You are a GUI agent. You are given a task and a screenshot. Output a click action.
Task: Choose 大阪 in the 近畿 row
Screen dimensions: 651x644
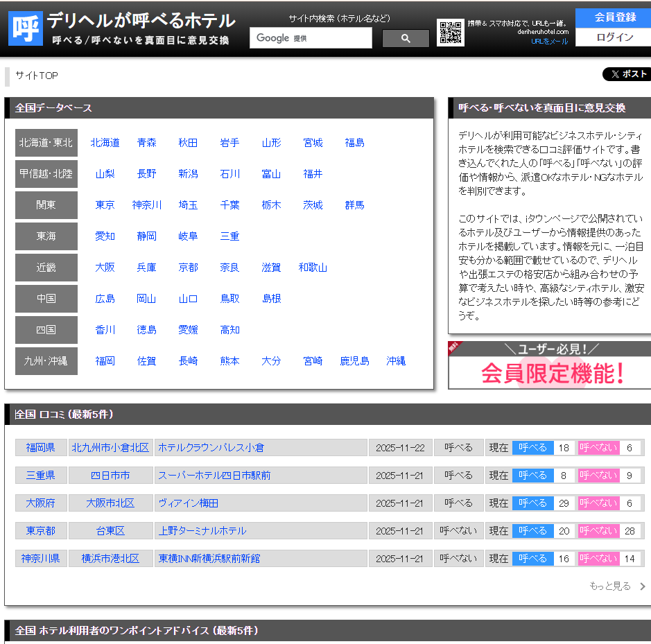(105, 268)
